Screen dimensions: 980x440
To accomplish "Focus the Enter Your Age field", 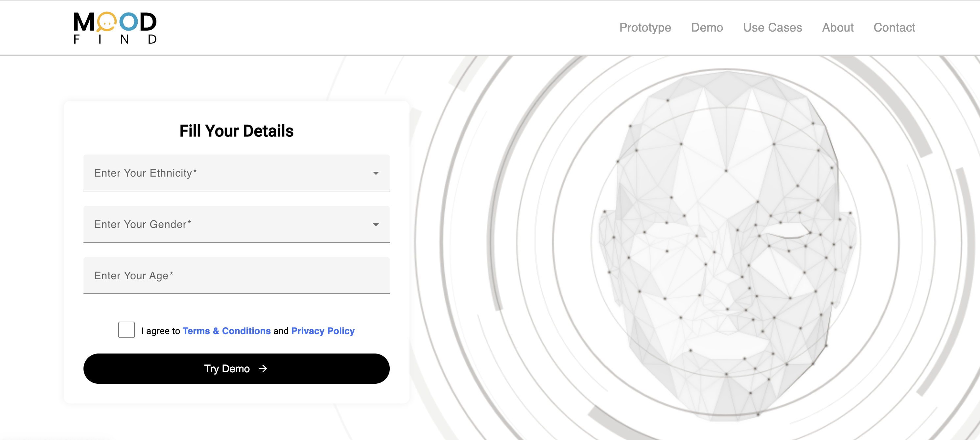I will tap(236, 276).
